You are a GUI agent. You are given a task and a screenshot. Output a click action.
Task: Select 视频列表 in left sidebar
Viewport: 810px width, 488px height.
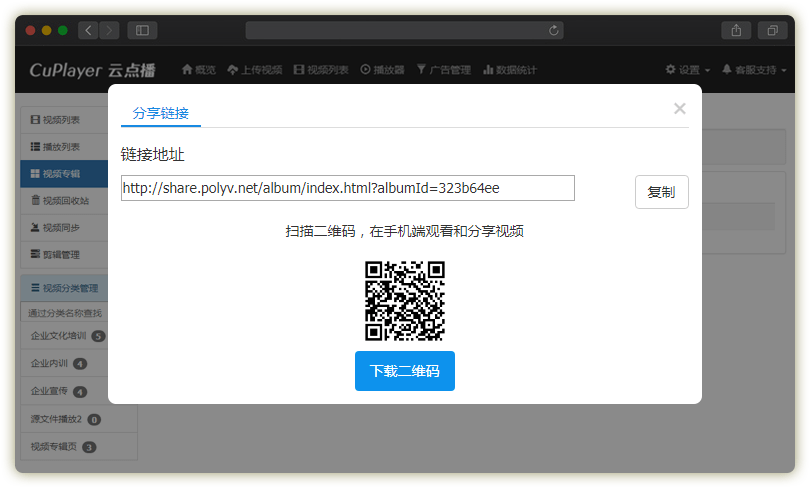pos(61,120)
